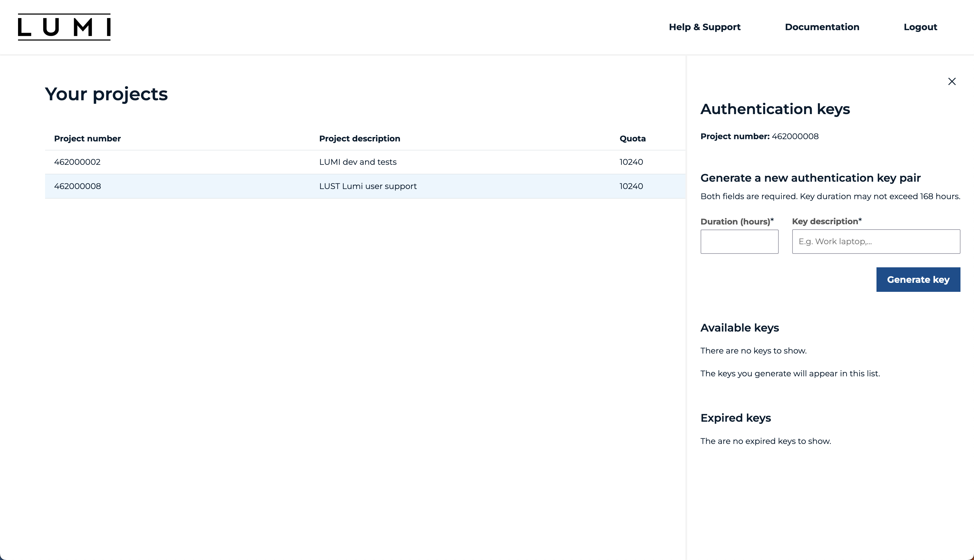Click the Generate key button
This screenshot has height=560, width=974.
click(x=918, y=279)
